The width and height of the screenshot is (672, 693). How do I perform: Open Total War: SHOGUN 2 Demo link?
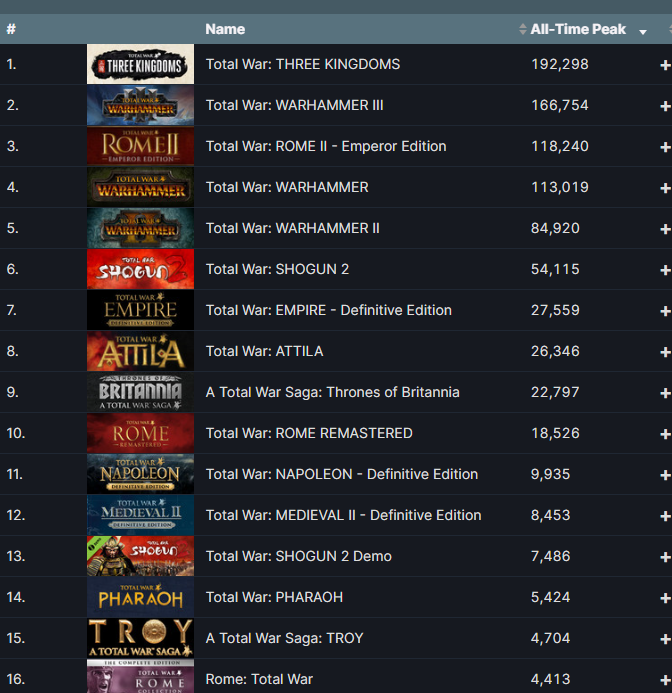[x=298, y=556]
